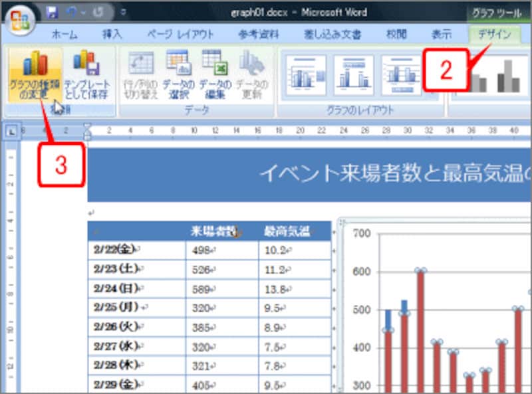The image size is (532, 394).
Task: Open the Customize Quick Access Toolbar dropdown
Action: (x=122, y=12)
